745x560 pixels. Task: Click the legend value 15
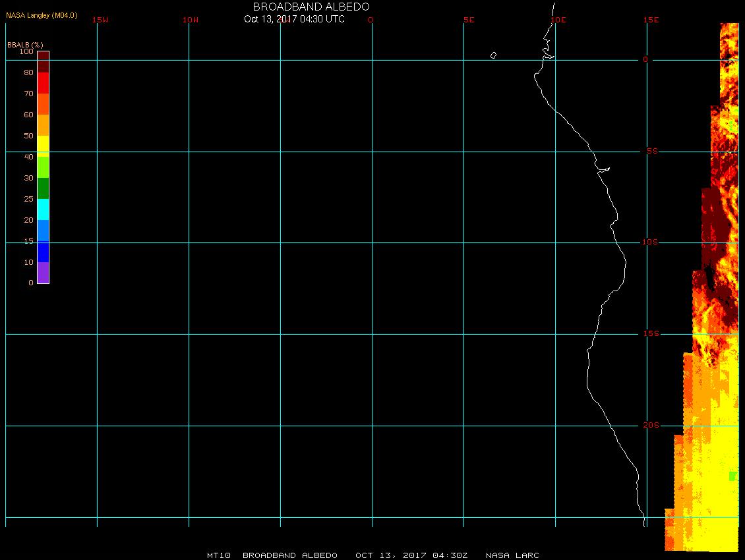(x=29, y=241)
